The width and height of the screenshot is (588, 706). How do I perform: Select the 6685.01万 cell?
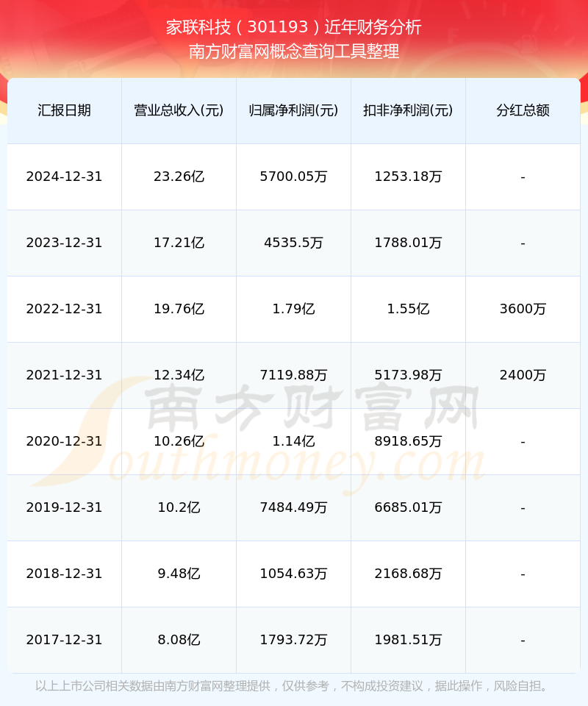tap(408, 507)
